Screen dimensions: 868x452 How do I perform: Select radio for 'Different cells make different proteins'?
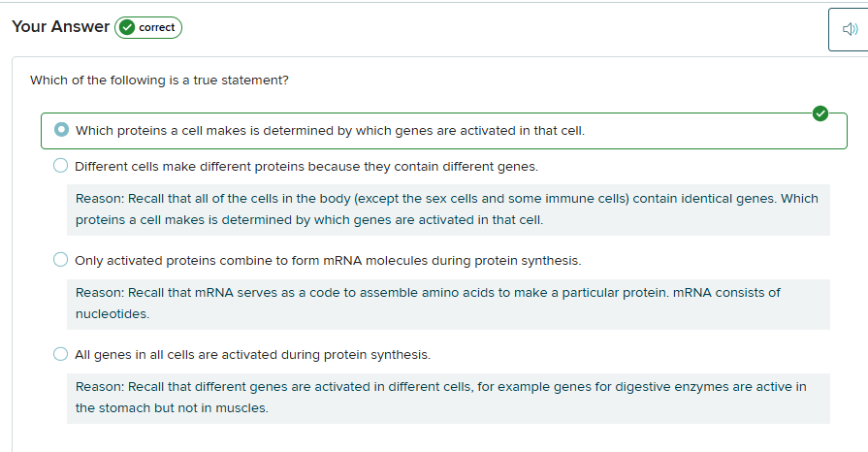coord(60,166)
